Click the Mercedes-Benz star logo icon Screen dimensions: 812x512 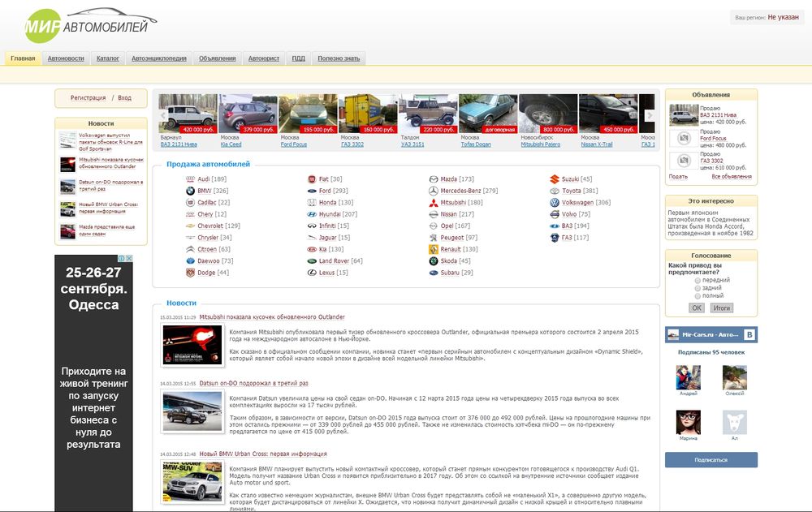pyautogui.click(x=434, y=191)
